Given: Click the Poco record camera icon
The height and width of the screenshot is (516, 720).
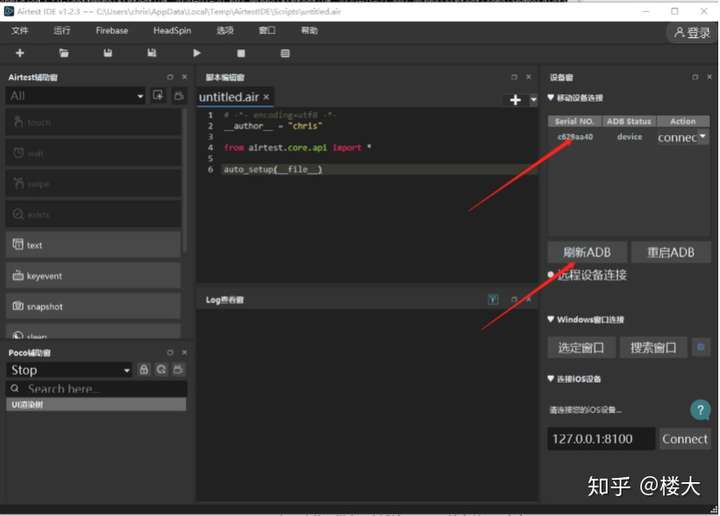Looking at the screenshot, I should pos(178,370).
